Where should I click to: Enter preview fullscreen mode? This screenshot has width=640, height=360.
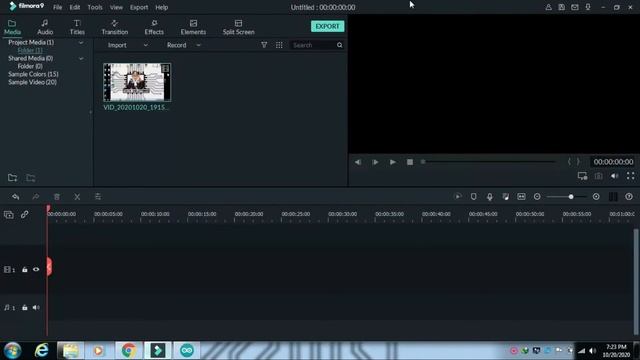tap(631, 176)
